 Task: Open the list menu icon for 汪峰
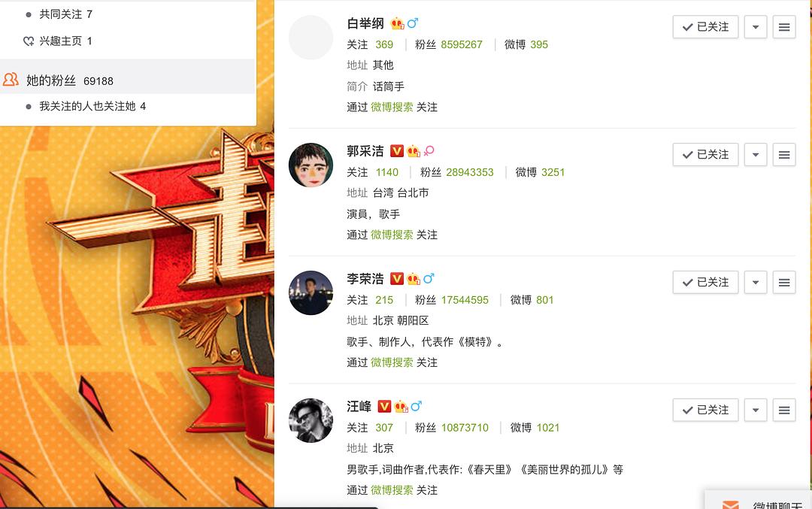(784, 410)
